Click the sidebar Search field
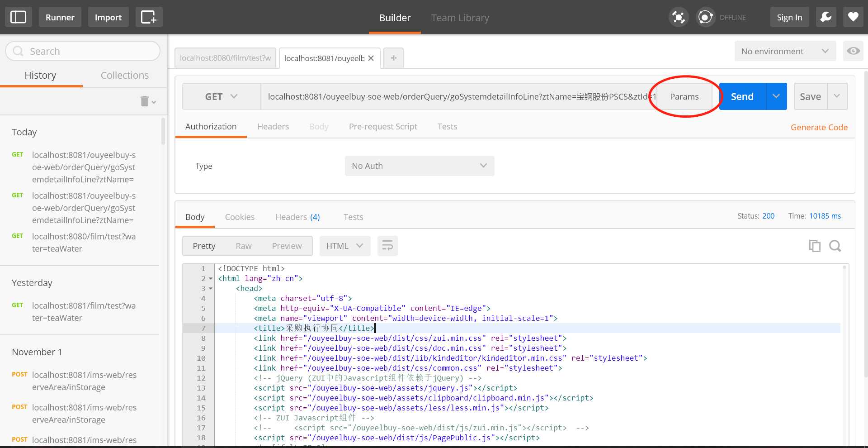Viewport: 868px width, 448px height. [x=83, y=51]
